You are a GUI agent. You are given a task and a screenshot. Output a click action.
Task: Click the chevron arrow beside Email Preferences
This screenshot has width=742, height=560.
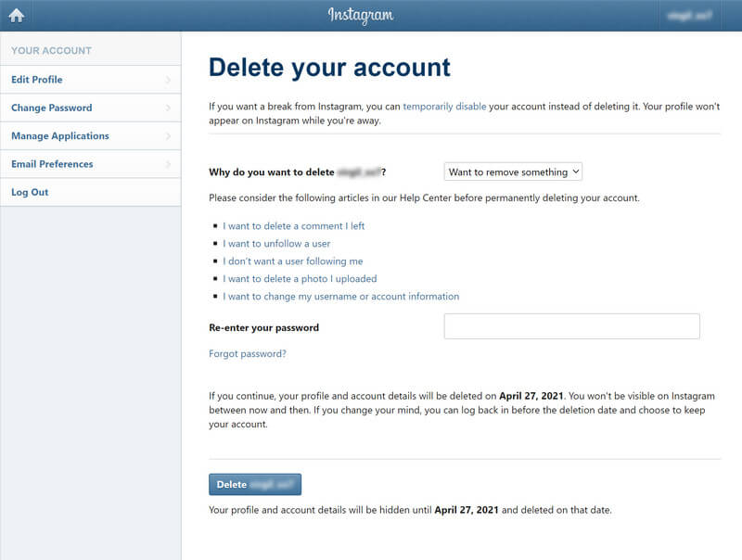point(168,164)
